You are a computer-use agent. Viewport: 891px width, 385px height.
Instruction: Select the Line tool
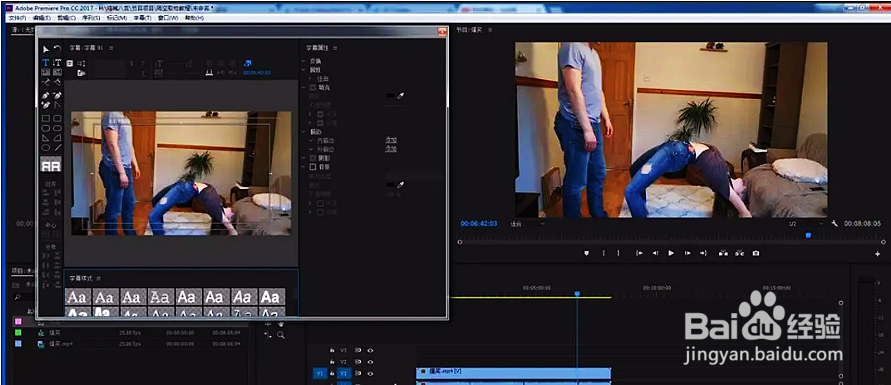coord(57,147)
